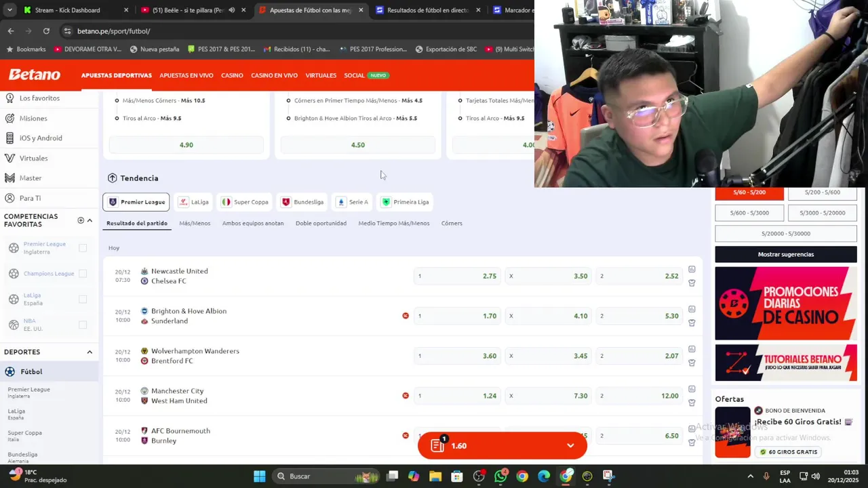Check the NBA EE. UU. favorite checkbox
868x488 pixels.
tap(83, 325)
